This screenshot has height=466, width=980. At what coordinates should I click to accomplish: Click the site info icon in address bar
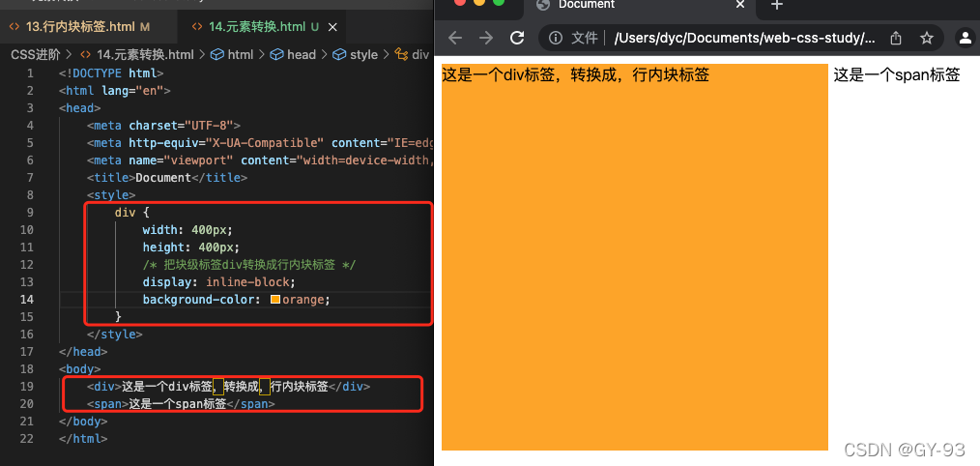pos(555,38)
